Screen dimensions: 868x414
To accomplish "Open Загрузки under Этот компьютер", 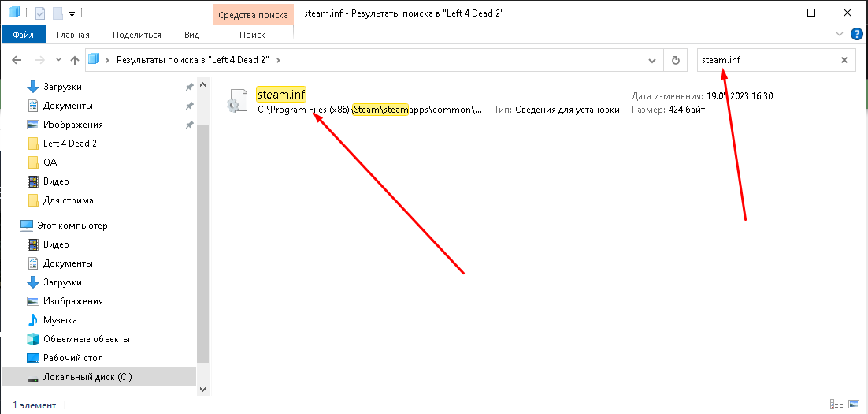I will tap(62, 282).
